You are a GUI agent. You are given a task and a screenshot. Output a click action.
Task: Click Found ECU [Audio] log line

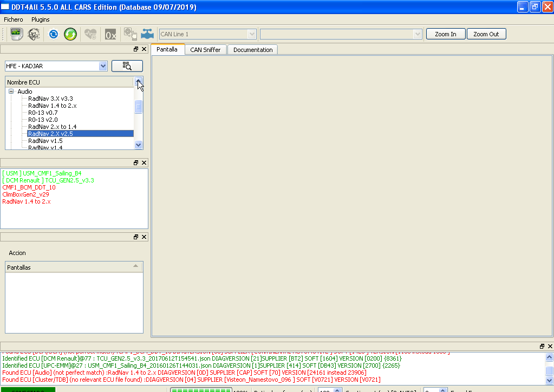tap(184, 373)
